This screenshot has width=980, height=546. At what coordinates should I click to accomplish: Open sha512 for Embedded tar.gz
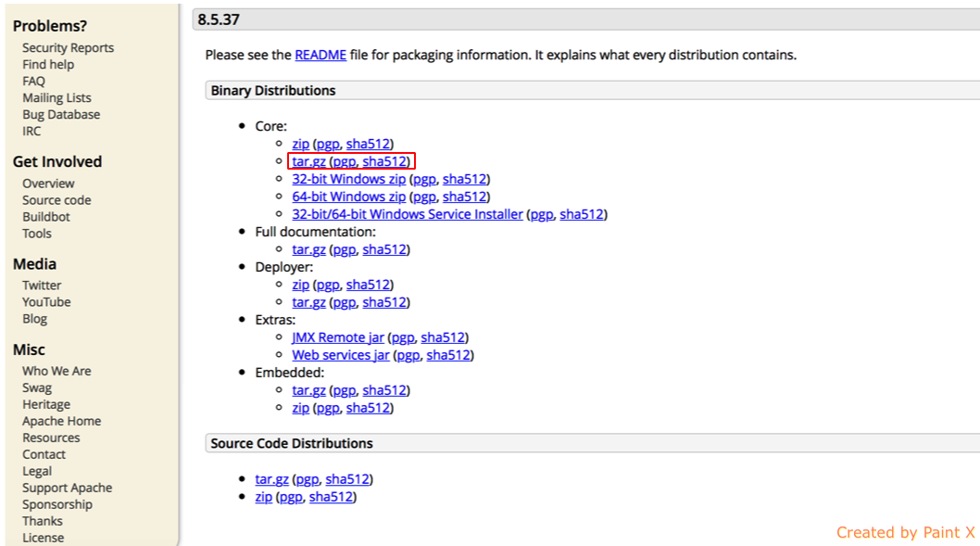pyautogui.click(x=384, y=390)
